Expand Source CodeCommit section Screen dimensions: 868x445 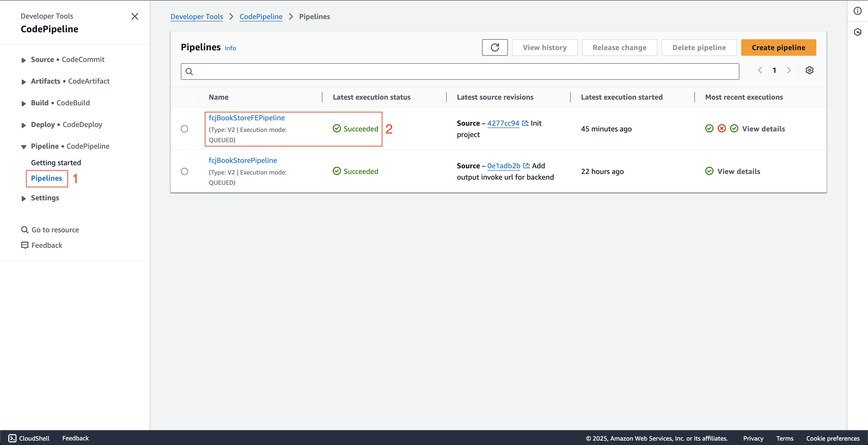24,60
